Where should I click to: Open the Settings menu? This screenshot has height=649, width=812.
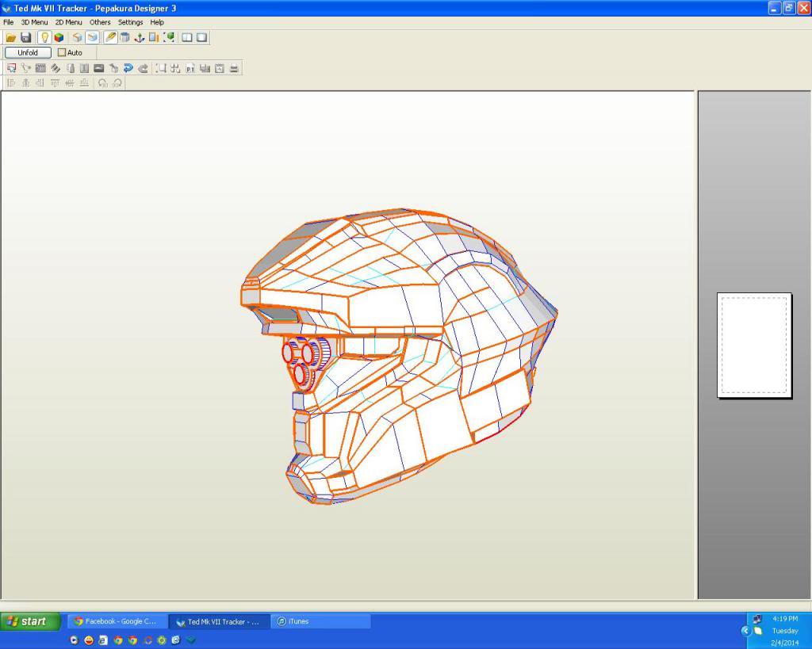130,22
